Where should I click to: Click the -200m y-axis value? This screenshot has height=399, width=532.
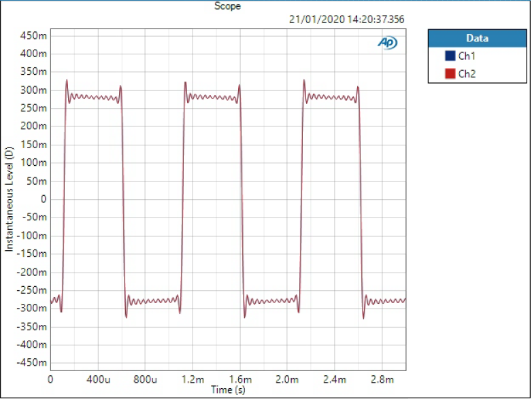point(32,272)
